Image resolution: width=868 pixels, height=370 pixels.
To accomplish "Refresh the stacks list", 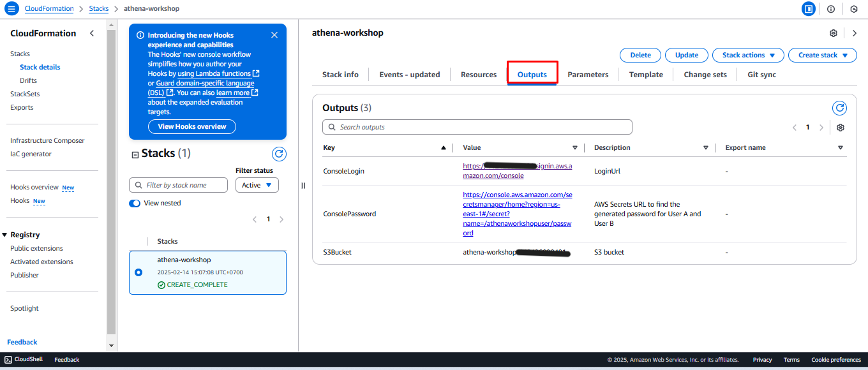I will pos(279,154).
